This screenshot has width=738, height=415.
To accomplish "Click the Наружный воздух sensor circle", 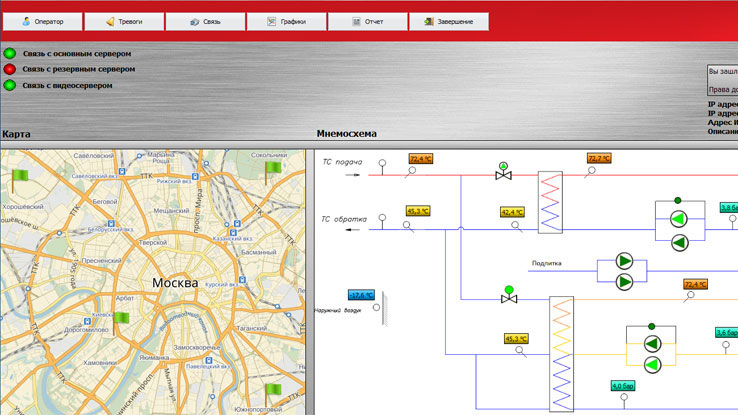I will click(376, 307).
